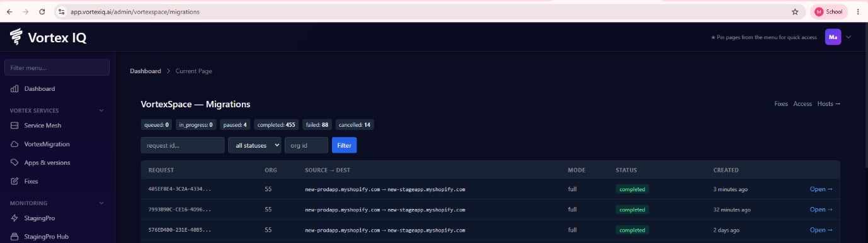Screen dimensions: 868x243
Task: Click the in_progress: 0 status badge
Action: coord(196,125)
